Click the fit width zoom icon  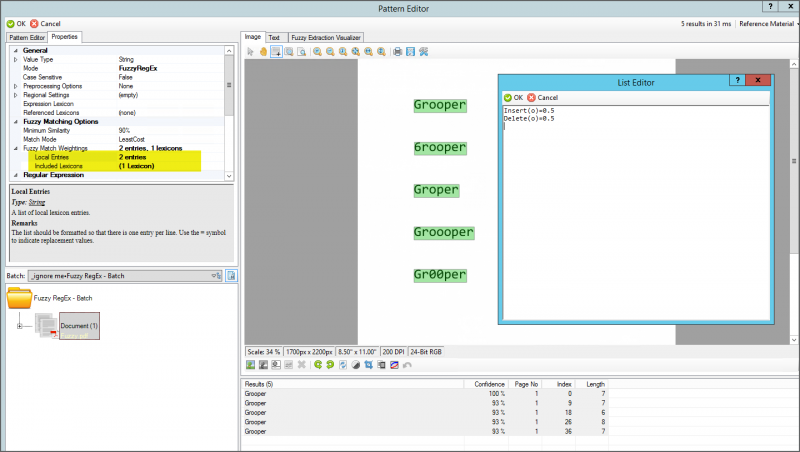[368, 52]
